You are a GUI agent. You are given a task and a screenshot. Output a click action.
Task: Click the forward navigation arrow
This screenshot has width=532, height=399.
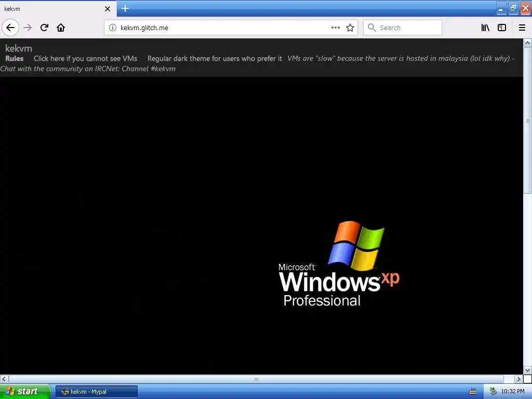28,28
